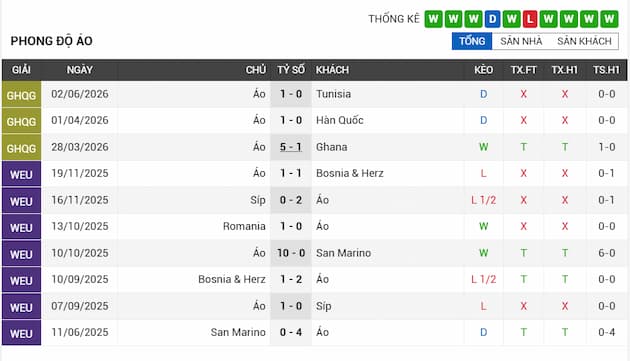Click the 10 - 0 score against San Marino
This screenshot has height=361, width=630.
click(291, 253)
